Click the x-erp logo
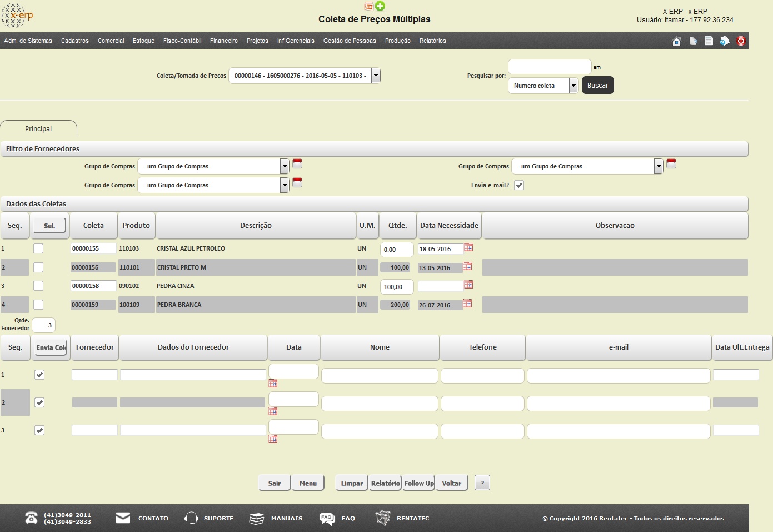773x532 pixels. pos(17,16)
